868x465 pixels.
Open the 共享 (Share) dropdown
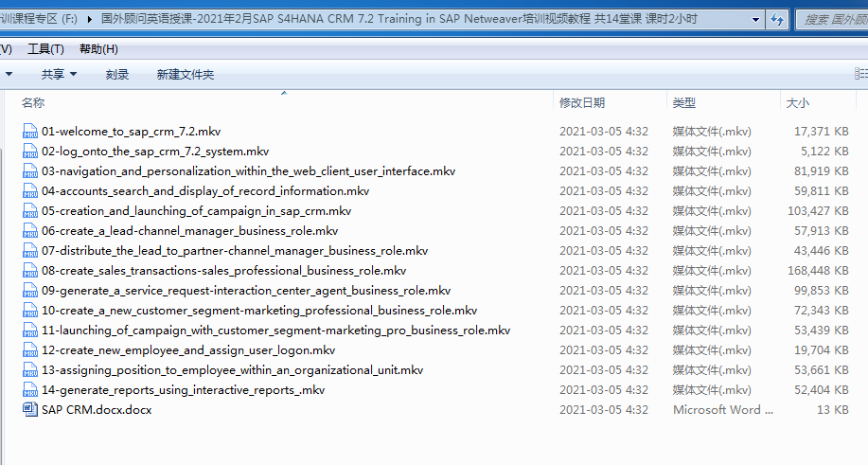59,74
